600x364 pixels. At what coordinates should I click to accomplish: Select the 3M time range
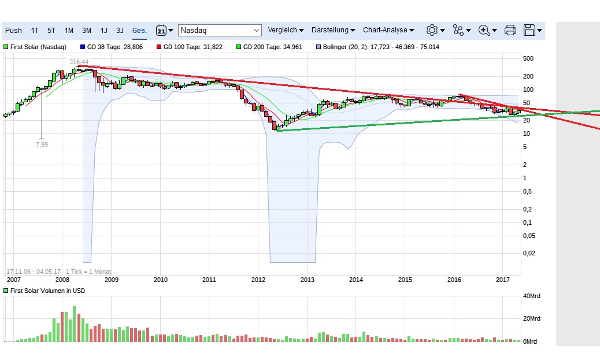[86, 30]
